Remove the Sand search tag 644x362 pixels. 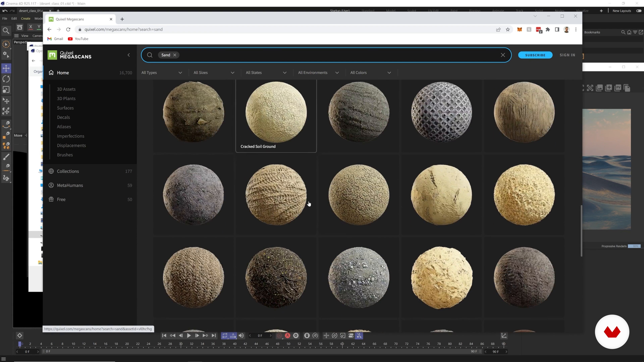point(175,55)
